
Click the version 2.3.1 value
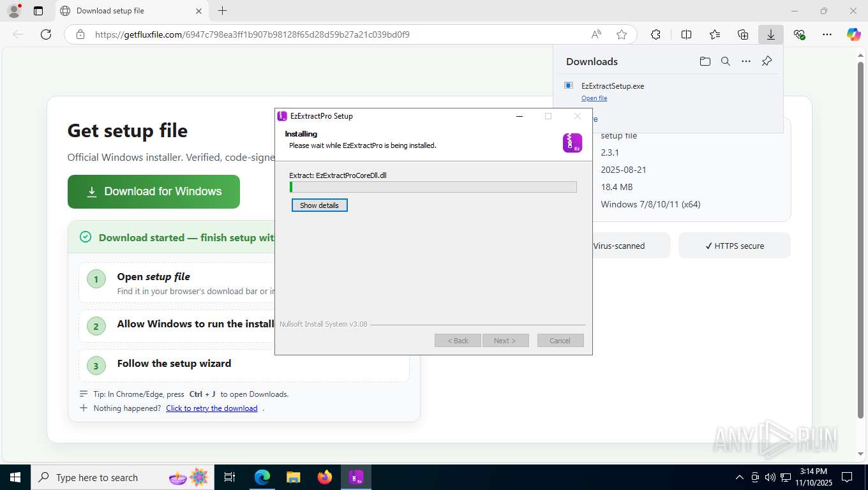(x=610, y=152)
